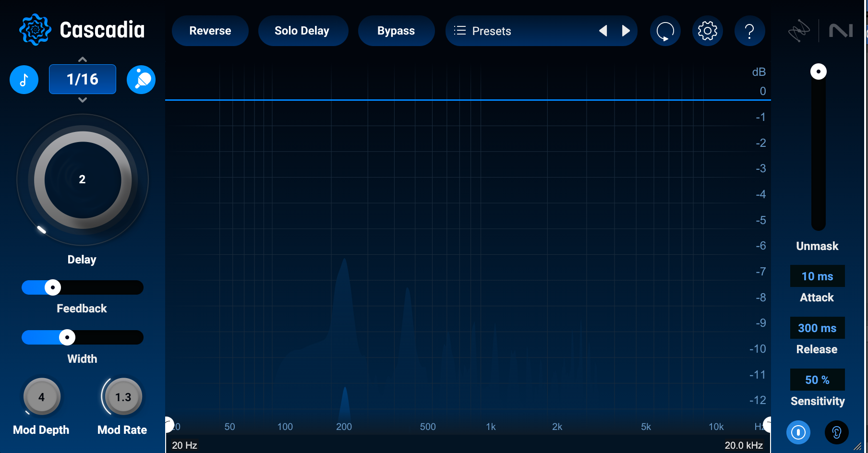Click the iZotope logo icon
The height and width of the screenshot is (453, 868).
tap(799, 31)
